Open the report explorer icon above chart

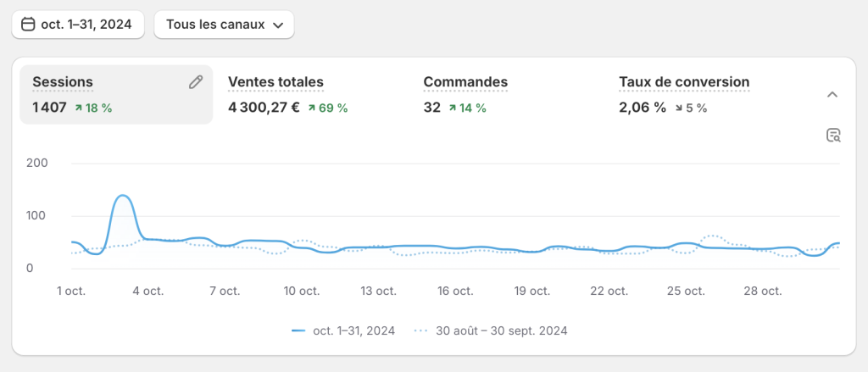click(x=832, y=136)
